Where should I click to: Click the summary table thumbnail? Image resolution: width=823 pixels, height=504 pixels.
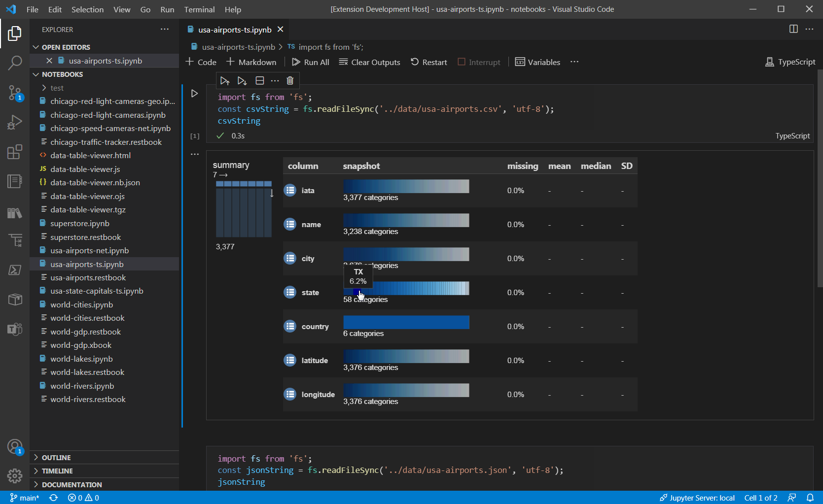(x=244, y=209)
